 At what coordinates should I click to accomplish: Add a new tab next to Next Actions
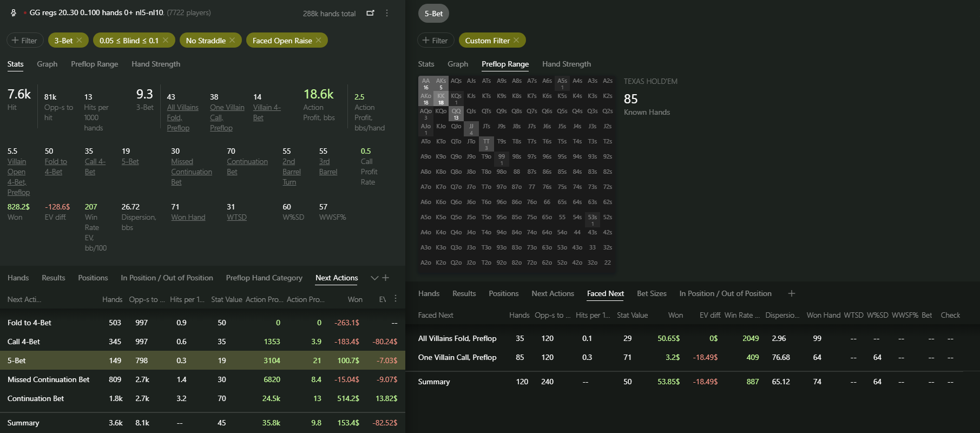coord(386,278)
